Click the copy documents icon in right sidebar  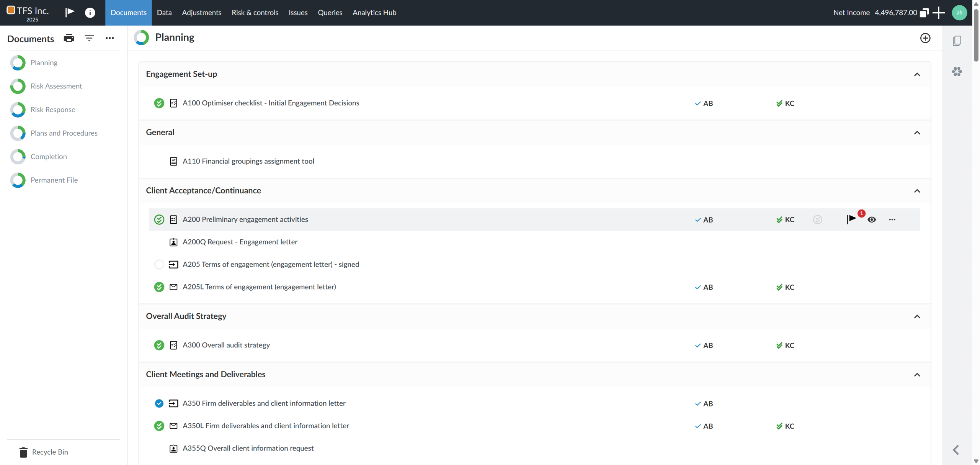click(x=957, y=41)
